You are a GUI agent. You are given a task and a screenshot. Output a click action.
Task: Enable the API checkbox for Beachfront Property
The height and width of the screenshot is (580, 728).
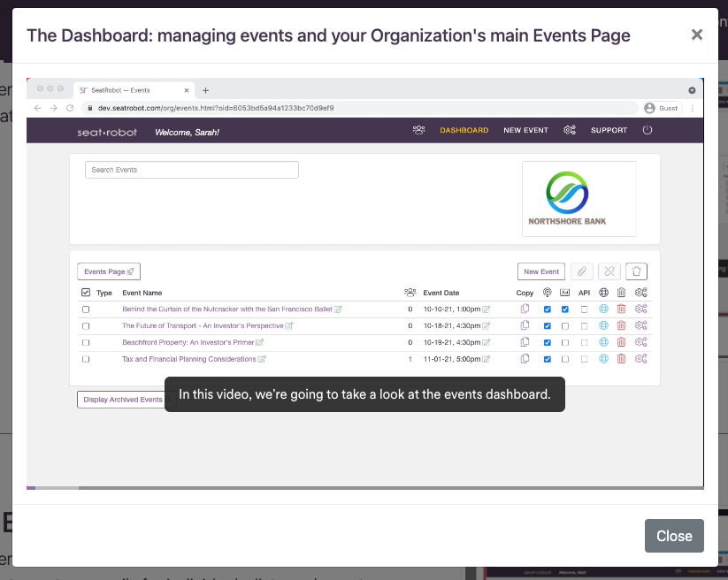point(583,342)
